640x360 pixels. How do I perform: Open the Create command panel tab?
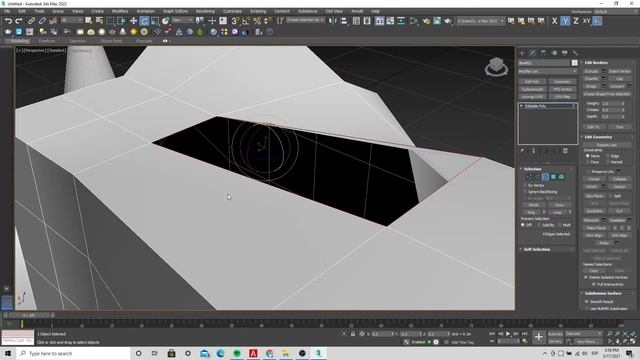point(522,53)
